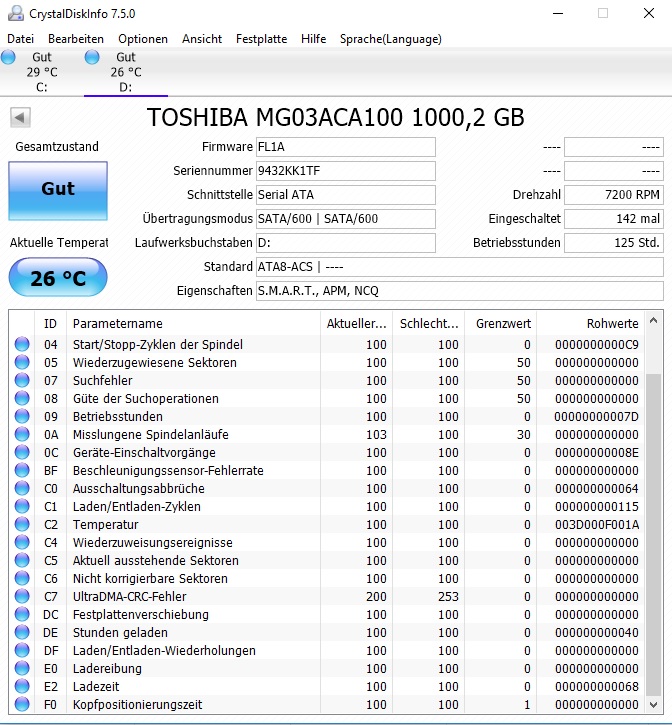Click the Drehzahl field 7200 RPM

click(614, 195)
